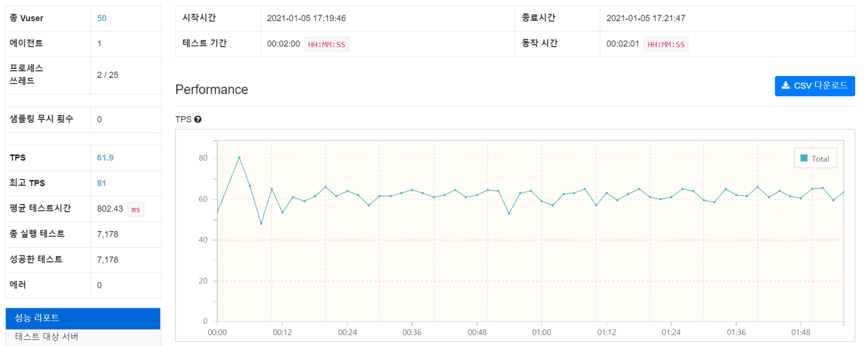Click the Performance section heading
This screenshot has height=346, width=868.
[x=212, y=90]
